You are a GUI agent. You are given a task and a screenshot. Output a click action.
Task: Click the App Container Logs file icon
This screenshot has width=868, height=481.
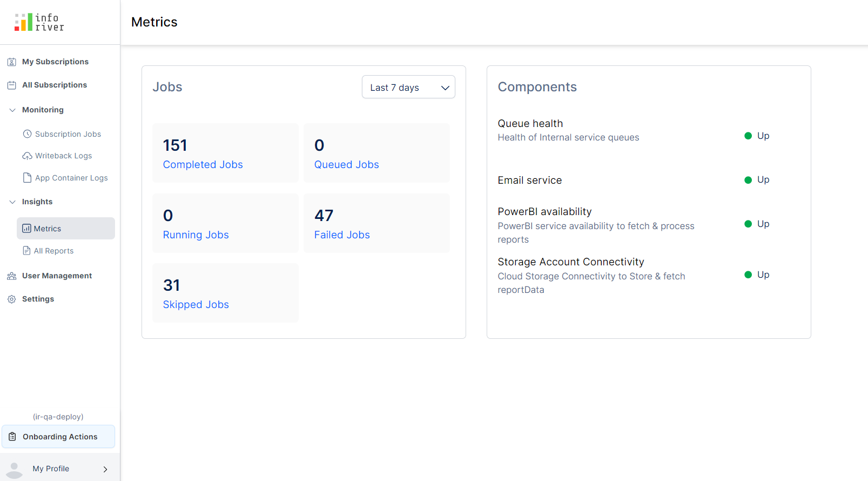tap(27, 178)
